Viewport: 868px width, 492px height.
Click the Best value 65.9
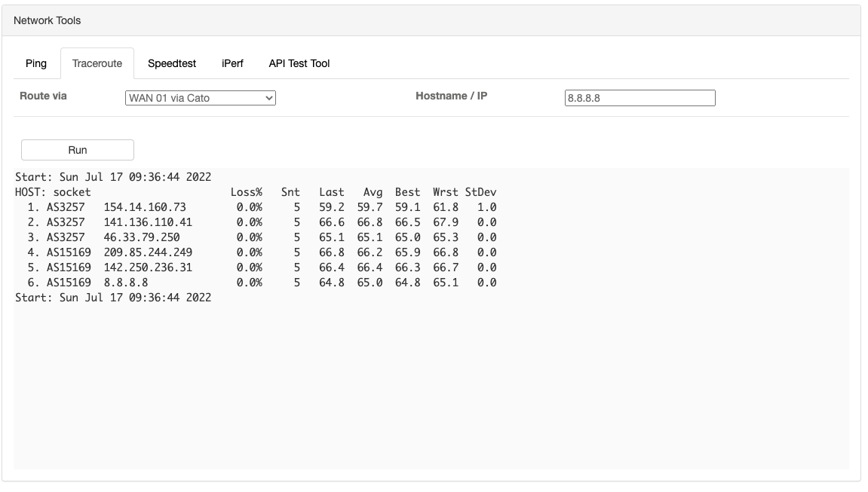pos(407,252)
